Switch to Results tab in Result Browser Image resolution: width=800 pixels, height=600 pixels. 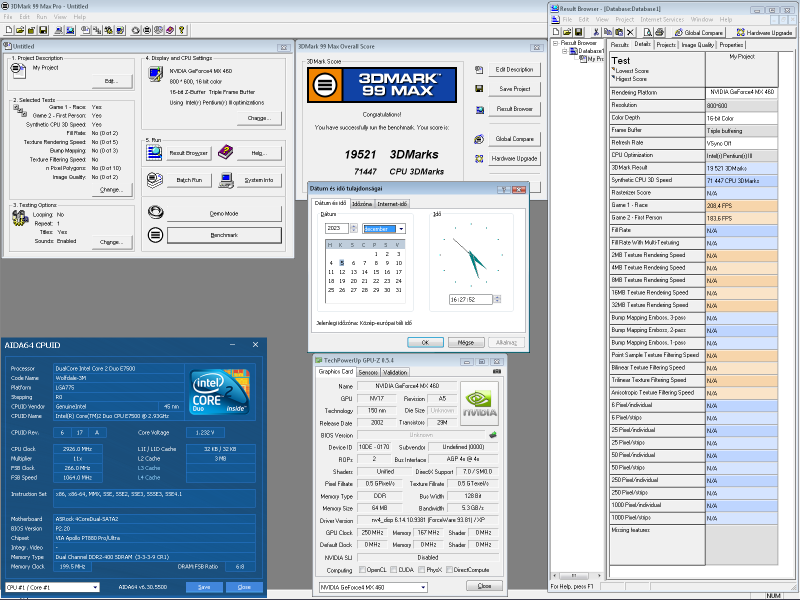[619, 45]
